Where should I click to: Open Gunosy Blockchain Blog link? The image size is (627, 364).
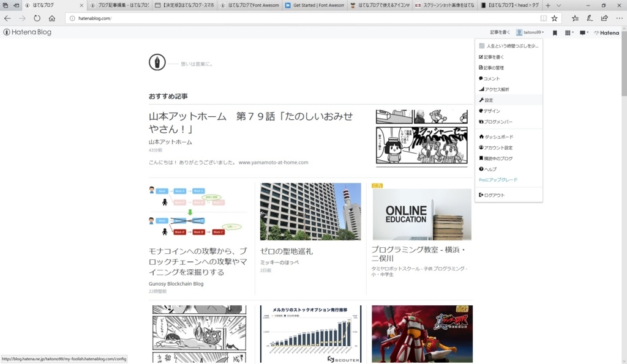pos(176,284)
